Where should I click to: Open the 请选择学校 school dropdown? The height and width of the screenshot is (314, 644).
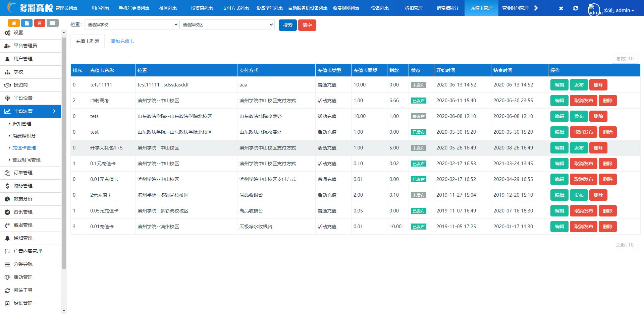pyautogui.click(x=132, y=24)
